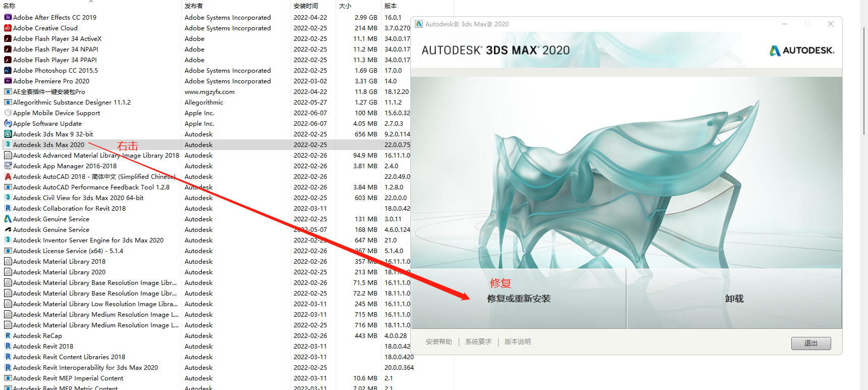Click the Adobe Premiere Pro 2020 icon
868x390 pixels.
(x=8, y=81)
